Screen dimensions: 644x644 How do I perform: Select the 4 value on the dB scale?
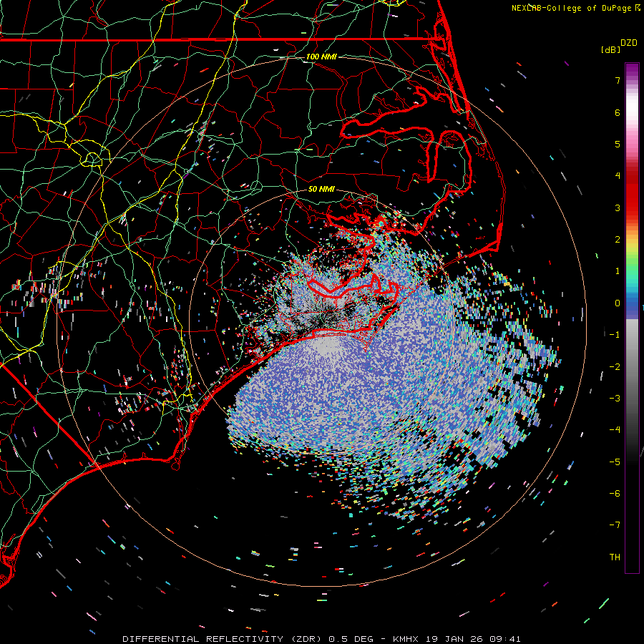coord(618,176)
